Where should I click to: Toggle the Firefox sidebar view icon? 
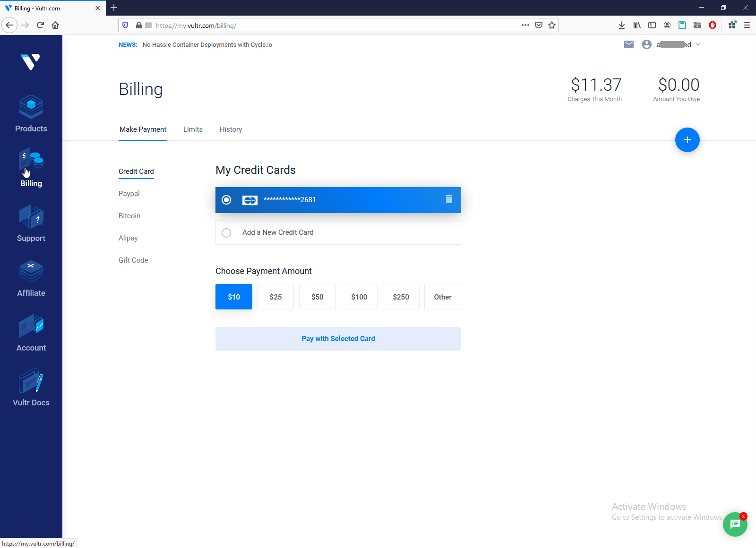(652, 25)
